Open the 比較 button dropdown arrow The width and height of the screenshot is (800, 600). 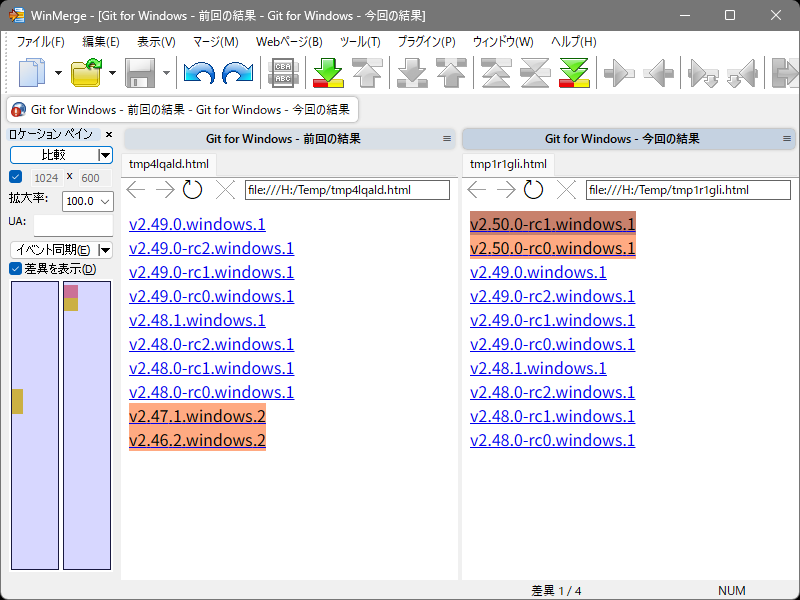point(105,155)
